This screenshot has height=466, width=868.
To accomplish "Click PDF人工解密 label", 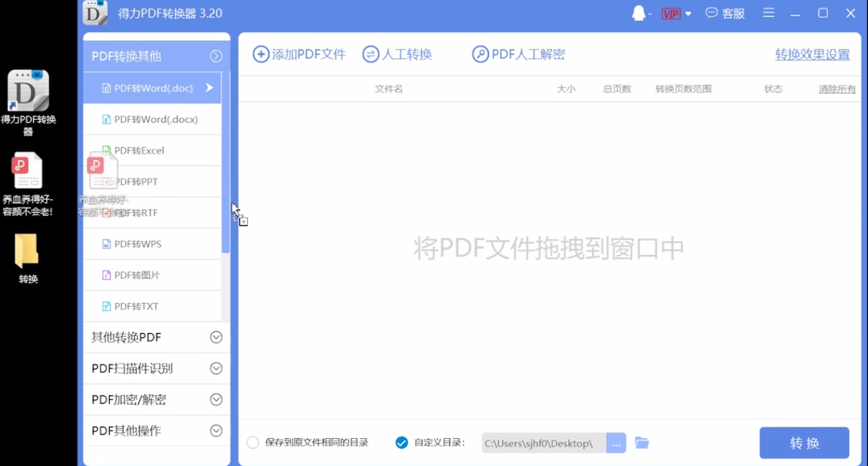I will 528,55.
